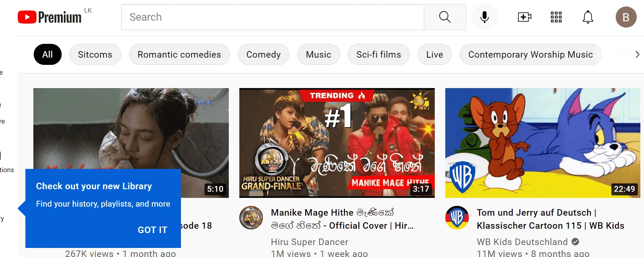Viewport: 644px width, 257px height.
Task: Filter by Romantic comedies
Action: pos(179,54)
